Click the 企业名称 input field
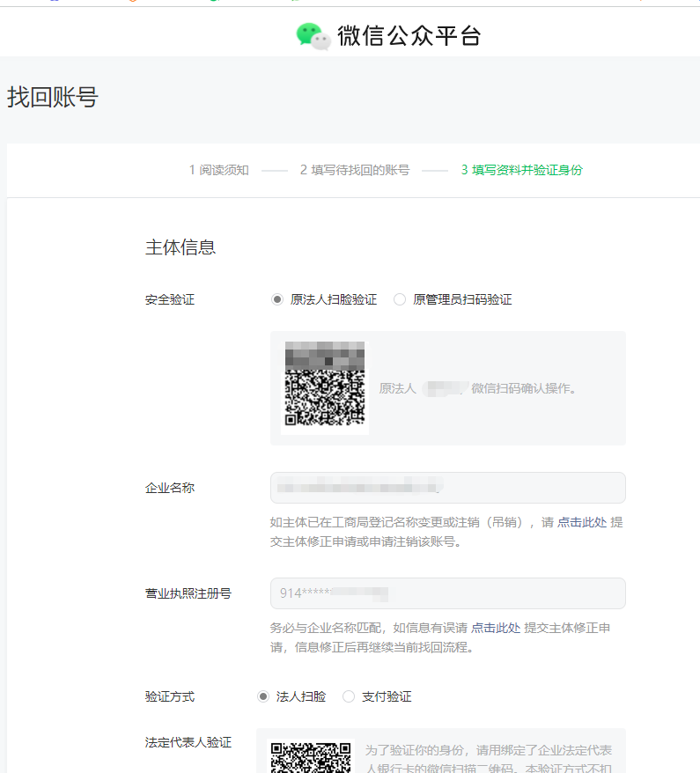This screenshot has width=700, height=773. coord(447,488)
